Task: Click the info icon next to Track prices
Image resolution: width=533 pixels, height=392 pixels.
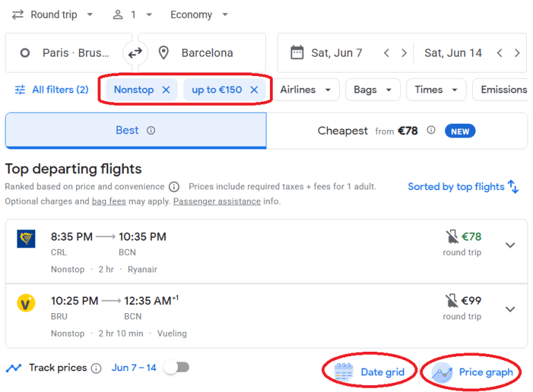Action: (96, 368)
